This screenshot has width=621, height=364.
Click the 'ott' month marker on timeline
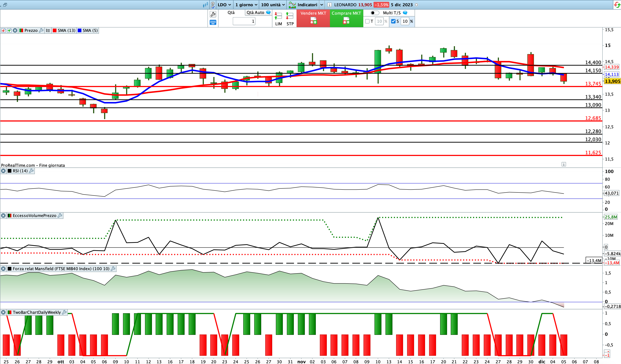(61, 362)
